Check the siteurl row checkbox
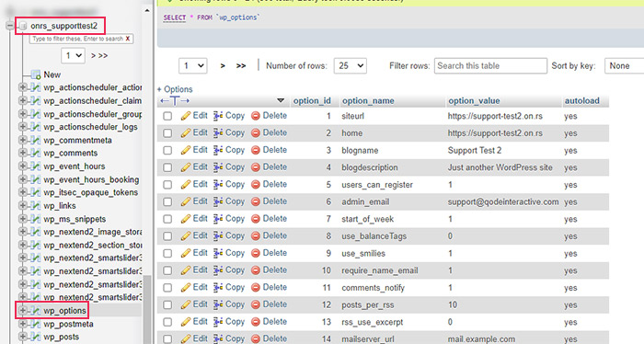644x344 pixels. pos(167,116)
